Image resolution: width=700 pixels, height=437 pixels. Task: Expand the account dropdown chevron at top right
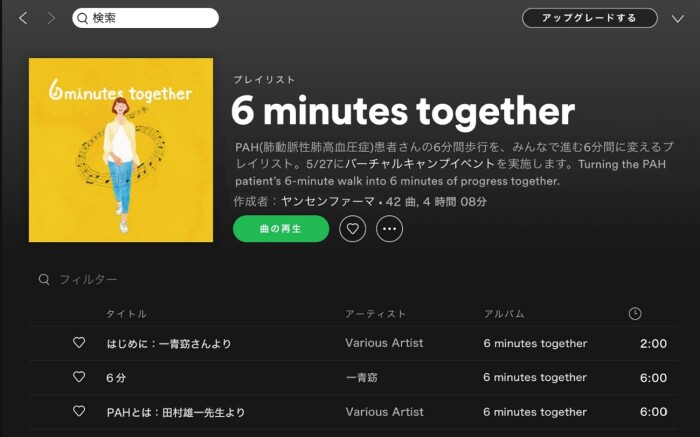click(x=678, y=19)
